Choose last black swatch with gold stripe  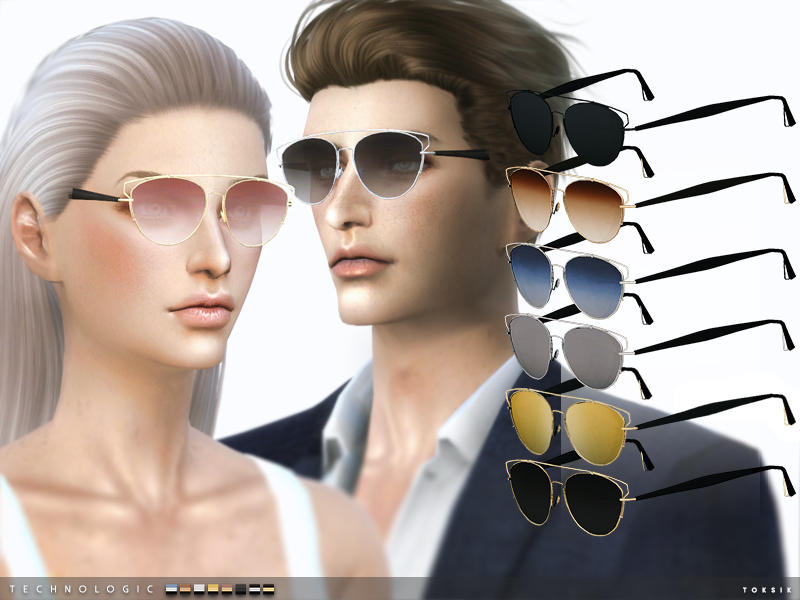pos(268,589)
